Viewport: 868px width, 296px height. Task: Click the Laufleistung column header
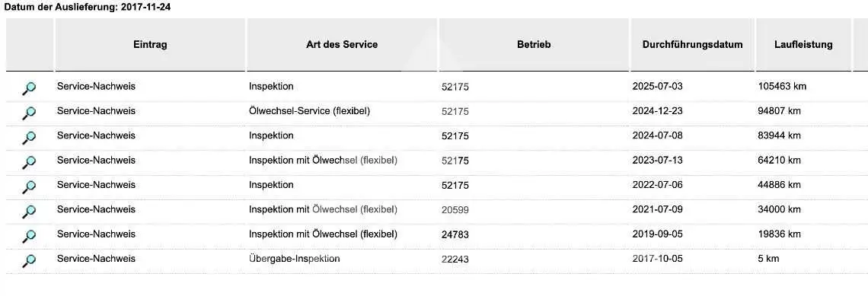[803, 45]
